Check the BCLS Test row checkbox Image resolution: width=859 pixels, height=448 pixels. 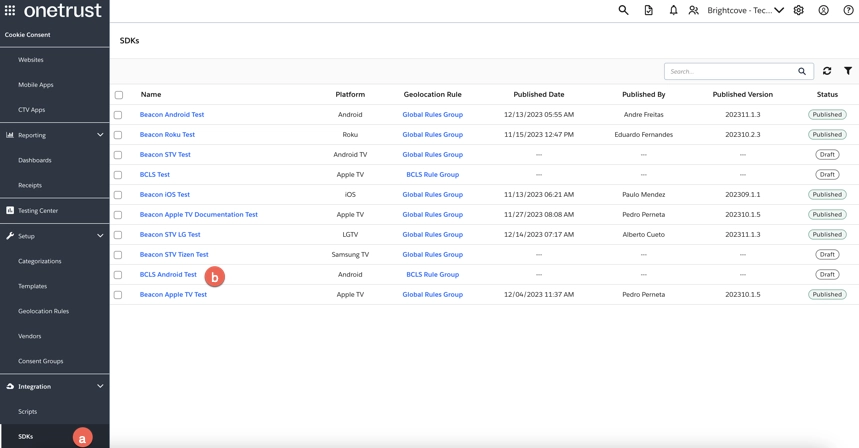coord(118,175)
